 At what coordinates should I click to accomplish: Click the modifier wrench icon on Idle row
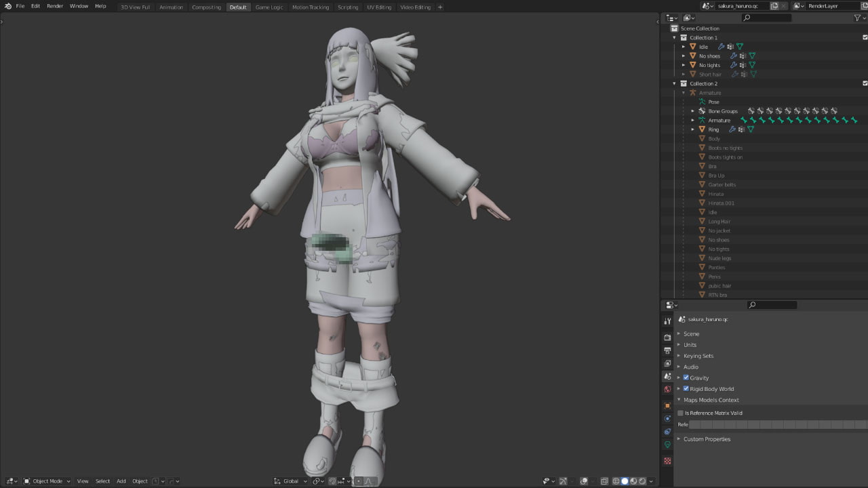(722, 47)
